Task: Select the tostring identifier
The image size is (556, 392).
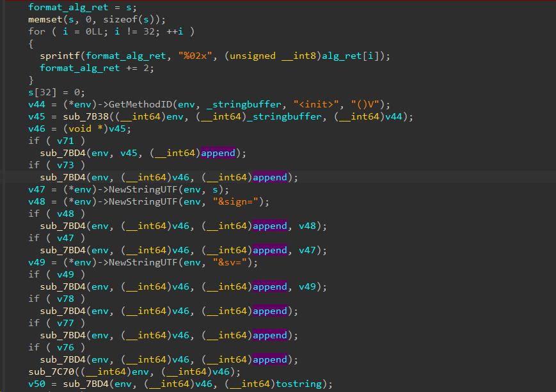Action: tap(299, 384)
